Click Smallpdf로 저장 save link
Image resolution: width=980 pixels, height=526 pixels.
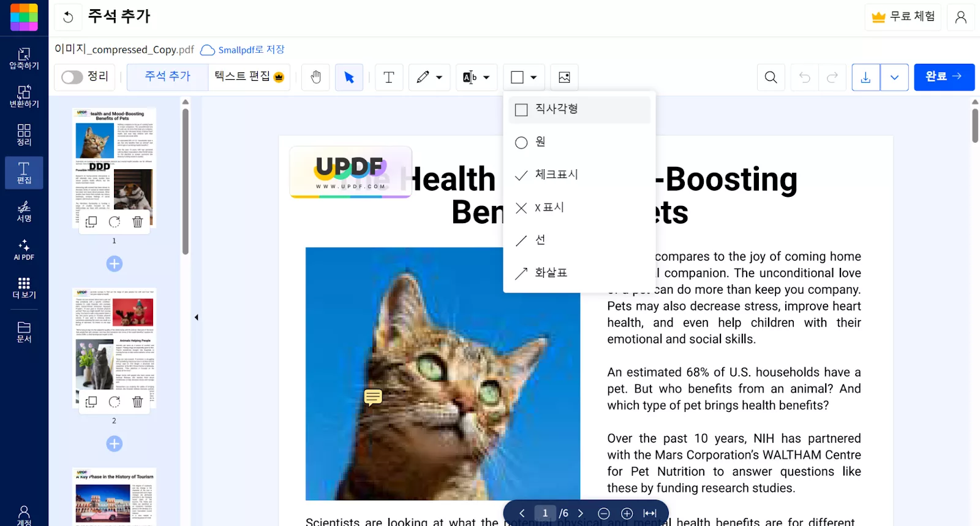tap(243, 50)
